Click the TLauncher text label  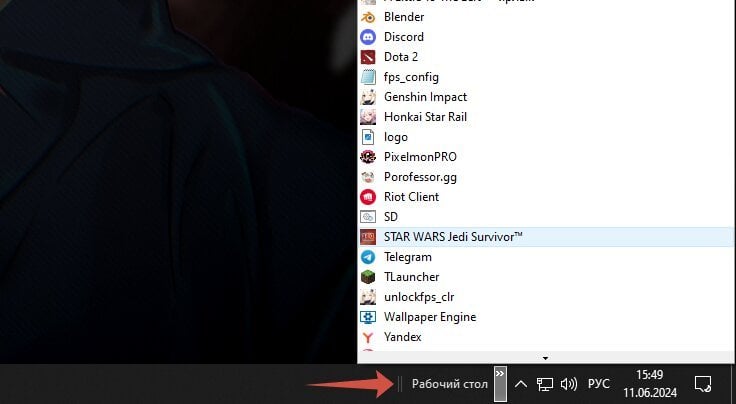[x=411, y=277]
